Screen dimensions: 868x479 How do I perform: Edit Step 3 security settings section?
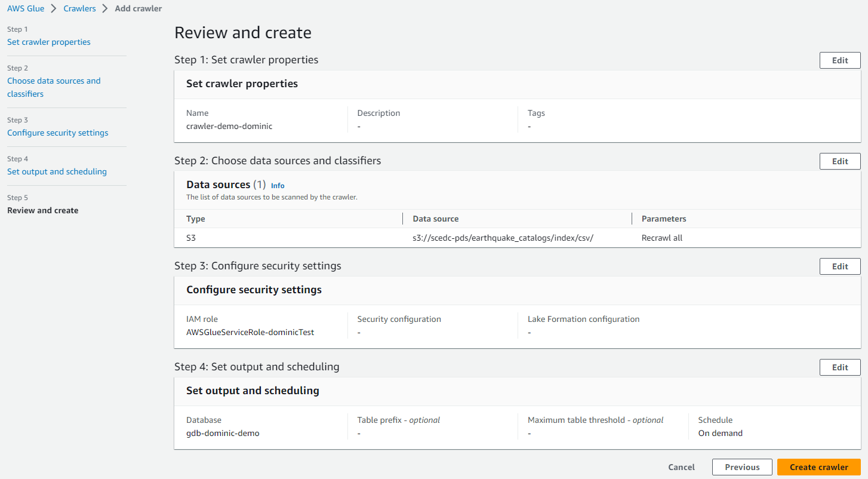coord(839,266)
